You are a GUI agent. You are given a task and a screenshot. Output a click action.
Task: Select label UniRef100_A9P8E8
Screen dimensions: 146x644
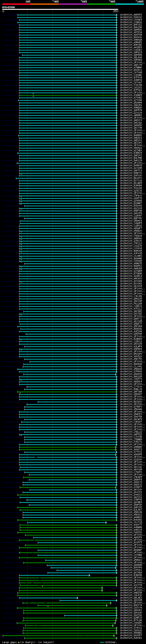(131, 60)
